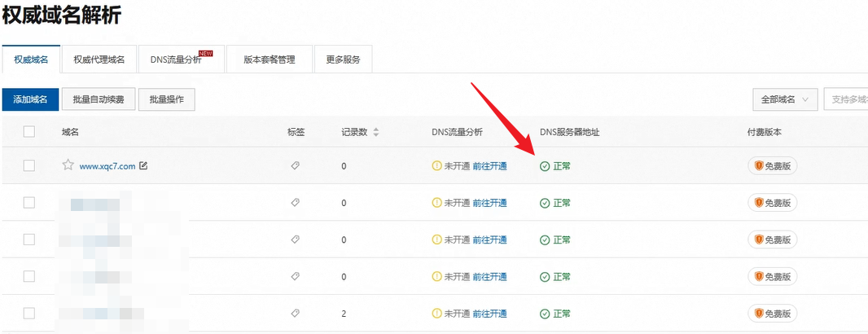Toggle the select-all checkbox in table header
The height and width of the screenshot is (334, 868).
[29, 132]
